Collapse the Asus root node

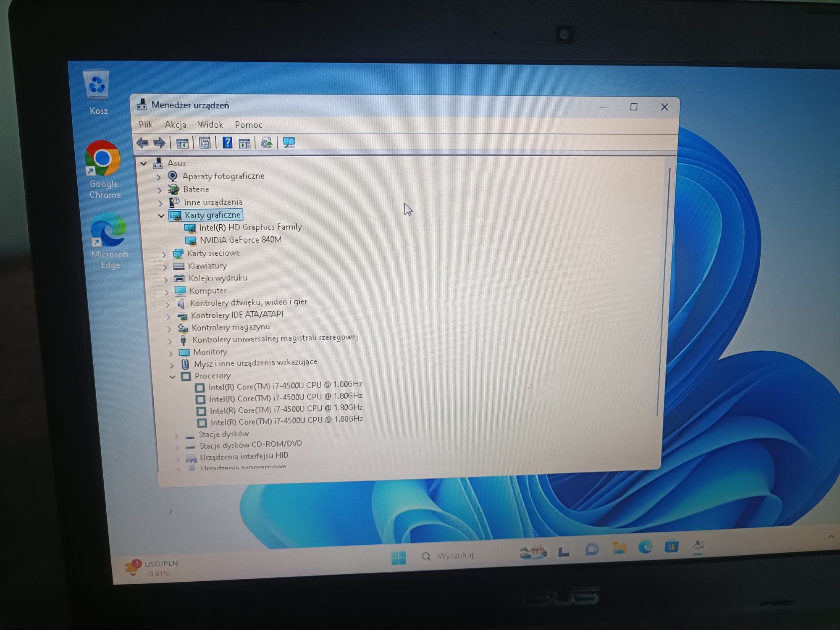(144, 163)
